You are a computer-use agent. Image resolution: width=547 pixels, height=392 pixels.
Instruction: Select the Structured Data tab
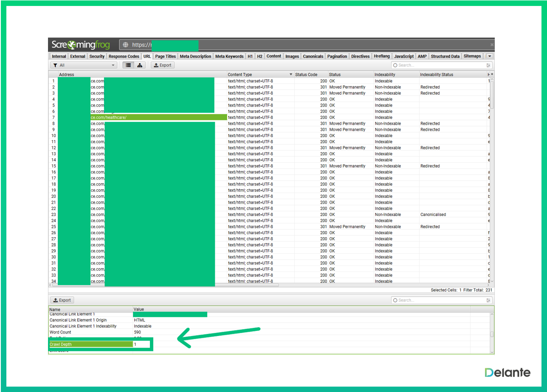point(445,56)
